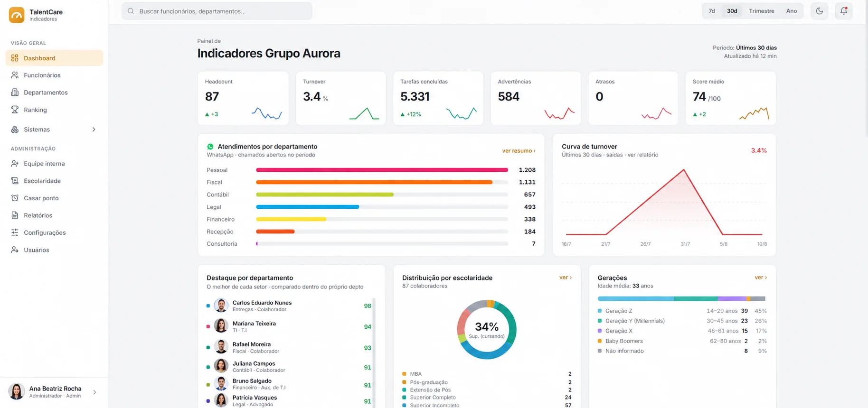The image size is (868, 408).
Task: Navigate to Relatórios
Action: 54,215
